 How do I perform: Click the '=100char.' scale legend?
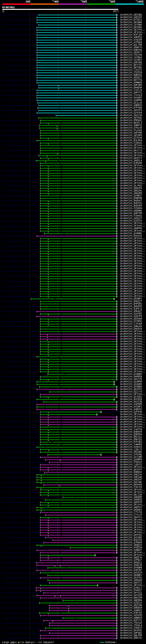tap(108, 642)
